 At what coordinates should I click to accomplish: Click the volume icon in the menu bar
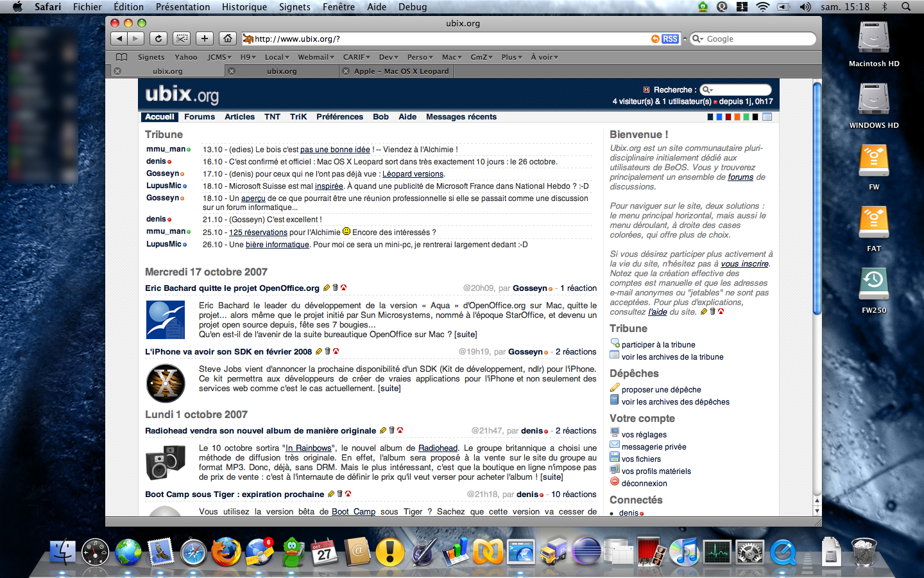(805, 7)
